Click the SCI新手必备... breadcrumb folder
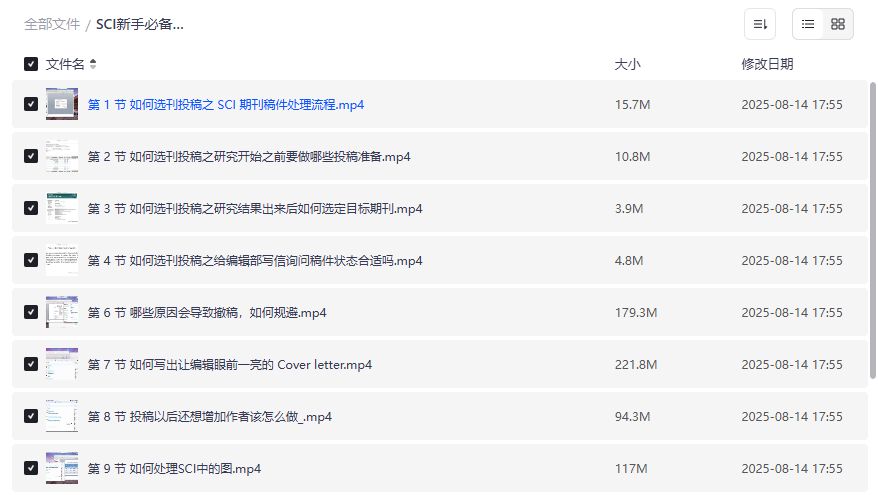878x495 pixels. [x=140, y=24]
